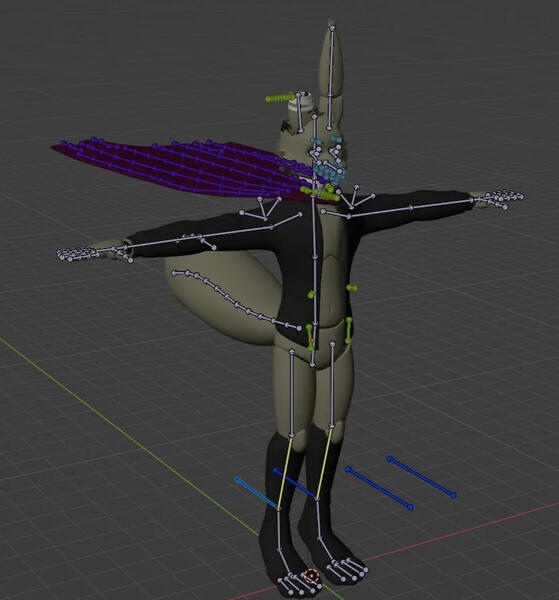Select the toe bones of the front foot
This screenshot has height=600, width=559.
(x=298, y=584)
